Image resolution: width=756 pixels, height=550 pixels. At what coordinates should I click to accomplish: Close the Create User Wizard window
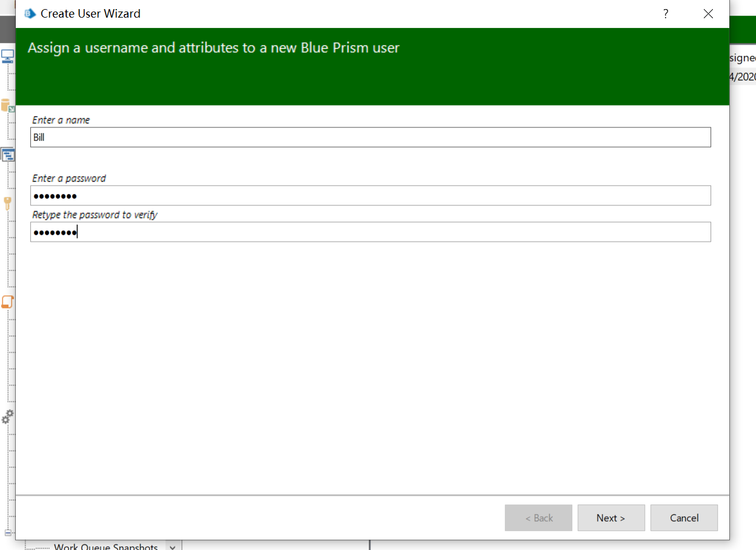(708, 13)
